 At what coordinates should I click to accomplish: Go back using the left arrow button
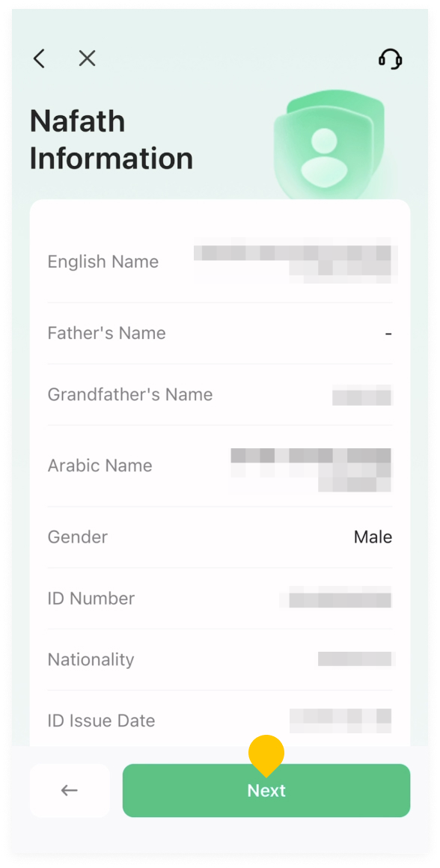click(70, 790)
